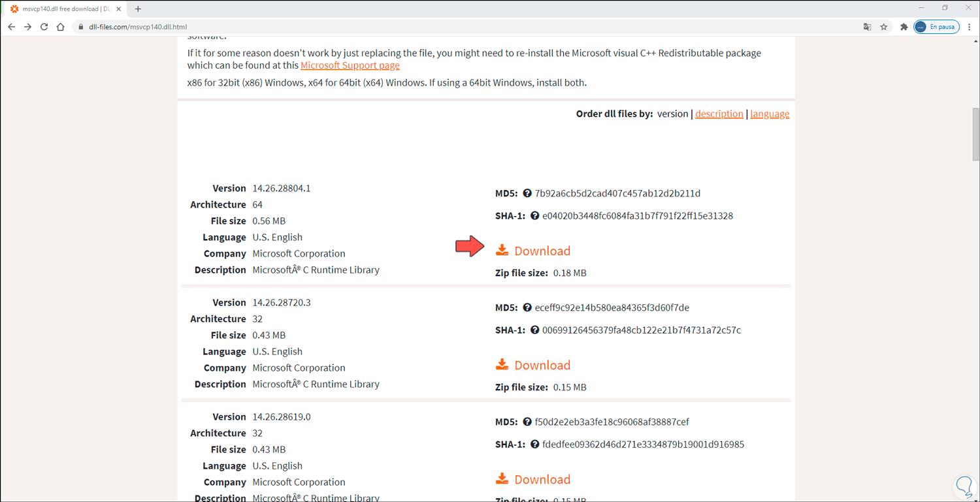
Task: Click version number 14.26.28720.3
Action: click(x=282, y=302)
